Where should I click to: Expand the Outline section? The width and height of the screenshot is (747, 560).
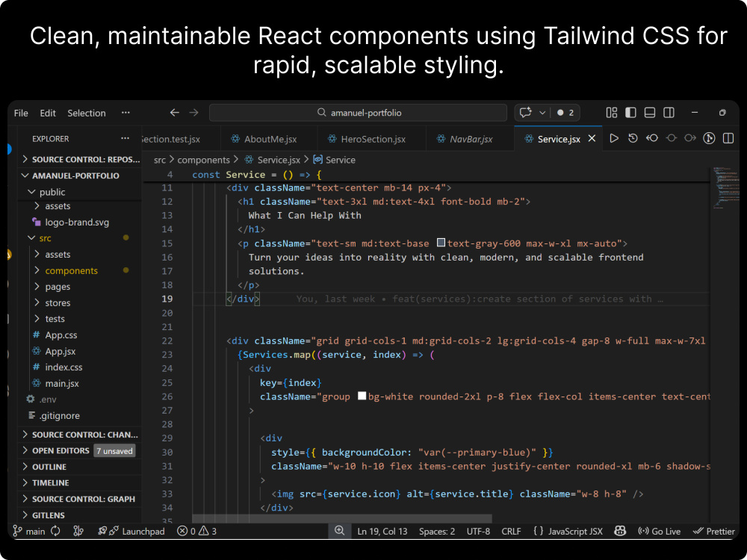click(x=80, y=467)
